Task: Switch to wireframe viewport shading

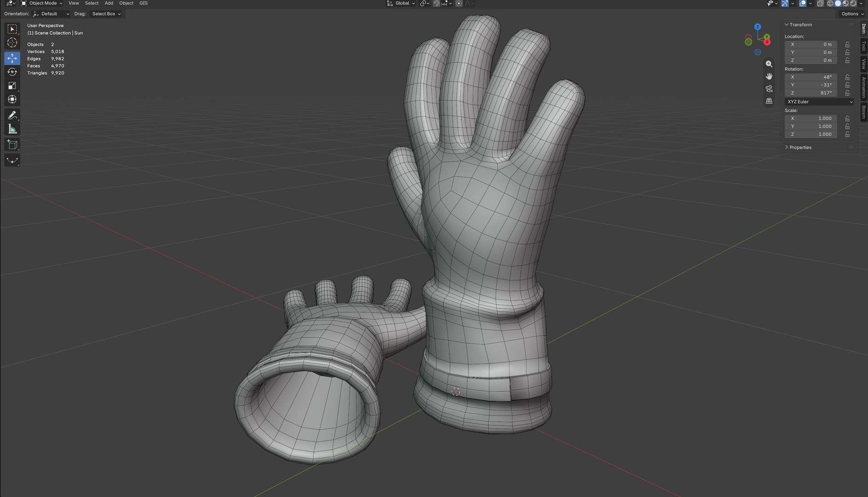Action: click(x=830, y=3)
